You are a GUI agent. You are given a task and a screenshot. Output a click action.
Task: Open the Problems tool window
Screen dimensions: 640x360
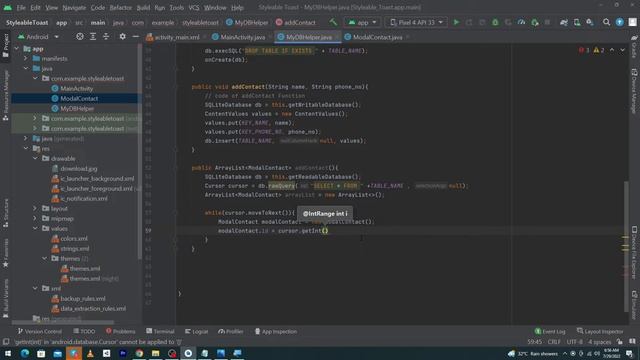[x=120, y=331]
